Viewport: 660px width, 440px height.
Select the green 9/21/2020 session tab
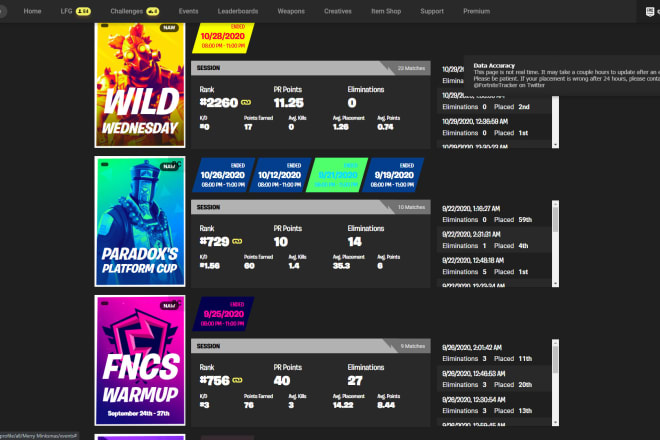337,175
